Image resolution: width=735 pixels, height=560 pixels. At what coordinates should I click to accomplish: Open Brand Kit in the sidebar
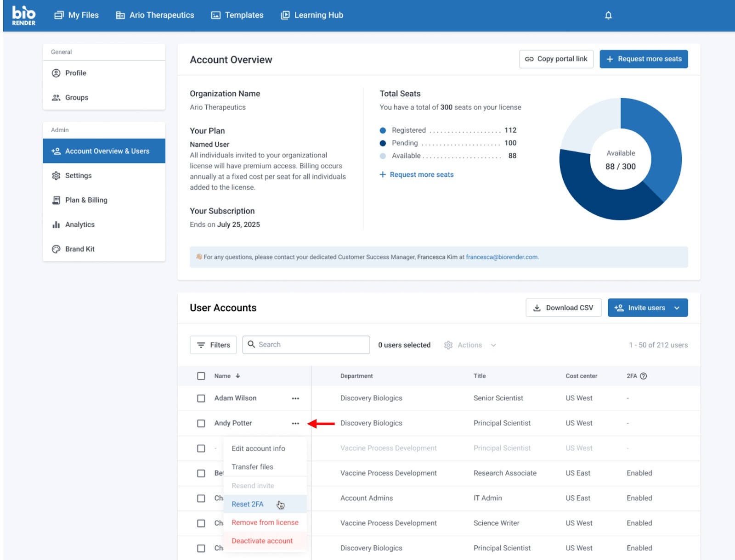tap(79, 249)
